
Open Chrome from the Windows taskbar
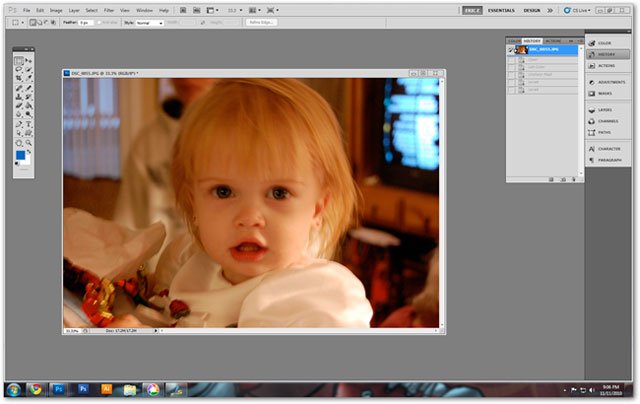pos(36,389)
